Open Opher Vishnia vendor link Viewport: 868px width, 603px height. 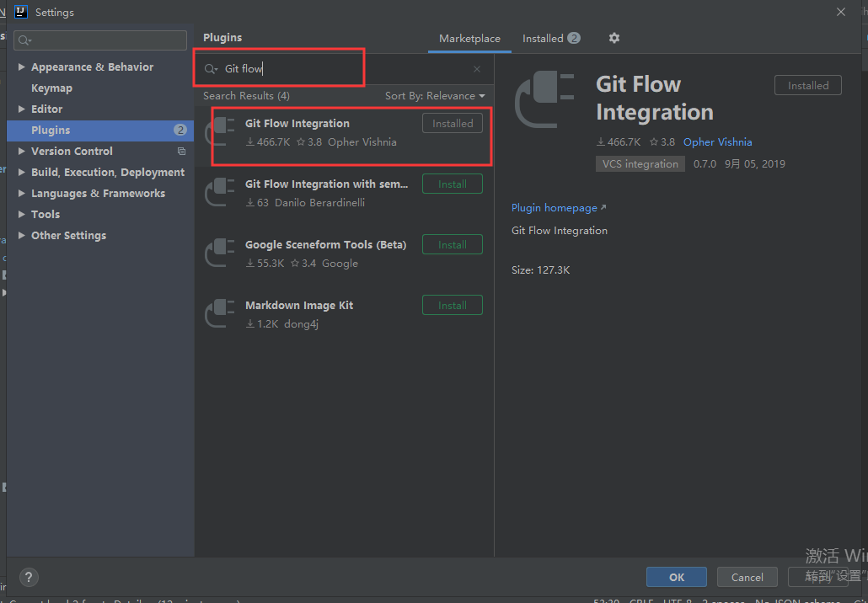pyautogui.click(x=717, y=142)
